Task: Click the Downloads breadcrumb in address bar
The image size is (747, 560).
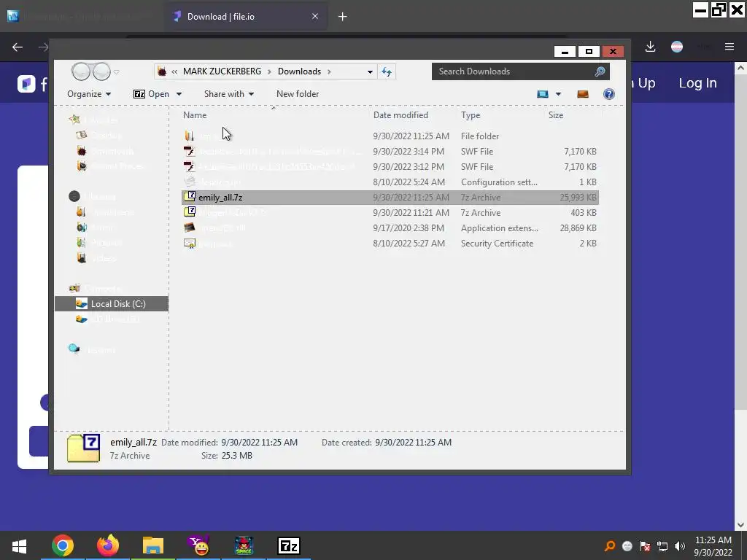Action: pyautogui.click(x=299, y=71)
